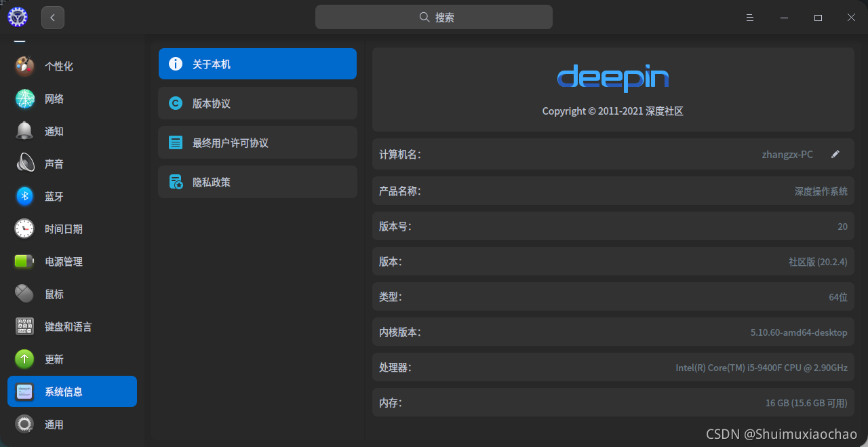
Task: Open the 蓝牙 Bluetooth icon
Action: pyautogui.click(x=25, y=197)
